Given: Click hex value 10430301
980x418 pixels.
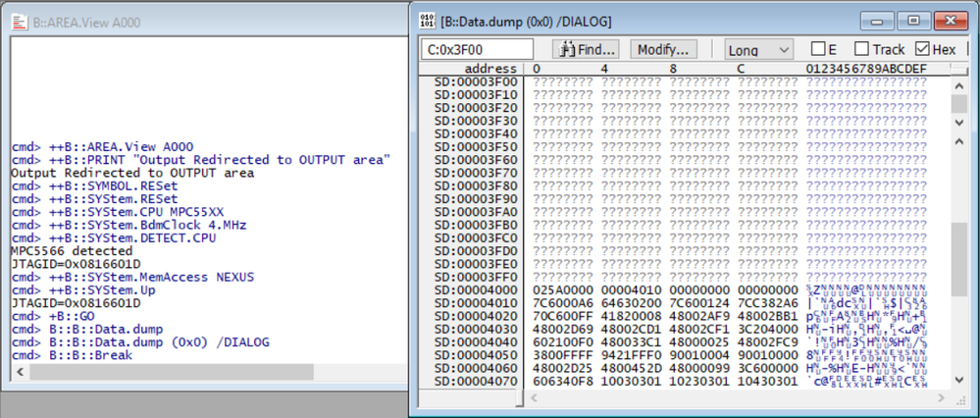Looking at the screenshot, I should point(768,381).
